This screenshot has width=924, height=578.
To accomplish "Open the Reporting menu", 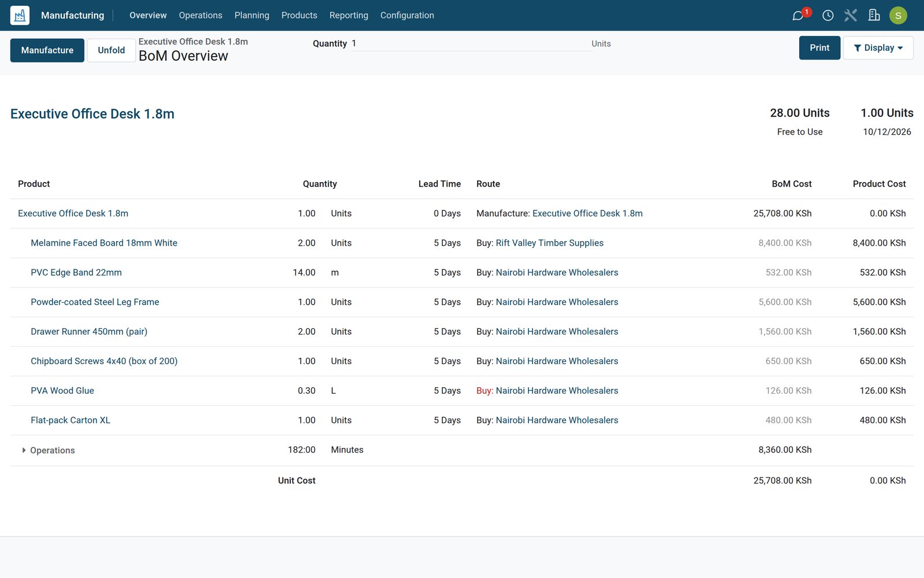I will click(349, 15).
